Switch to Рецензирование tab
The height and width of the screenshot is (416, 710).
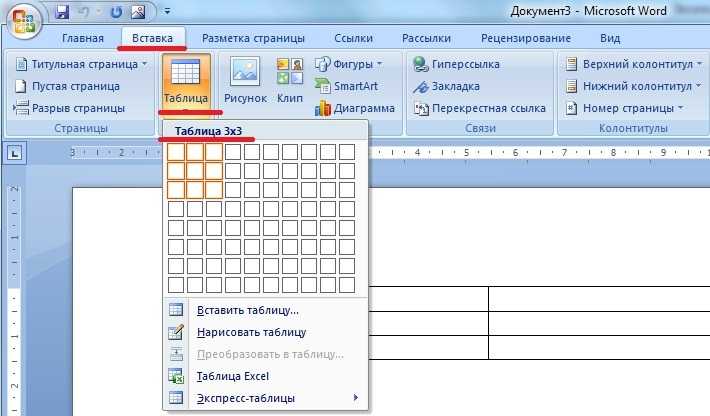click(x=526, y=38)
